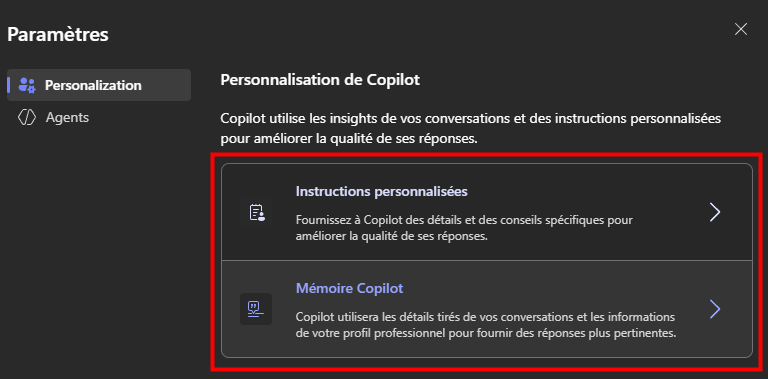Click the 'Fournissez à Copilot des détails' description

464,228
